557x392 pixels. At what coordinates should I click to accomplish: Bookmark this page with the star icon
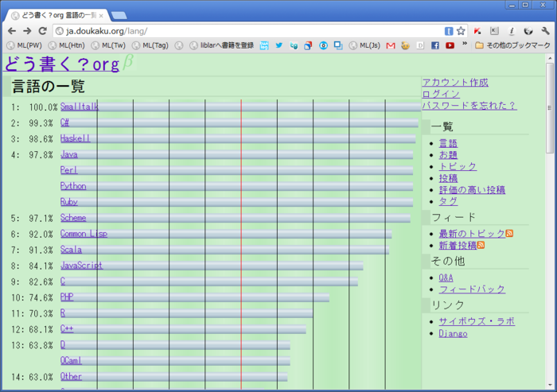461,31
